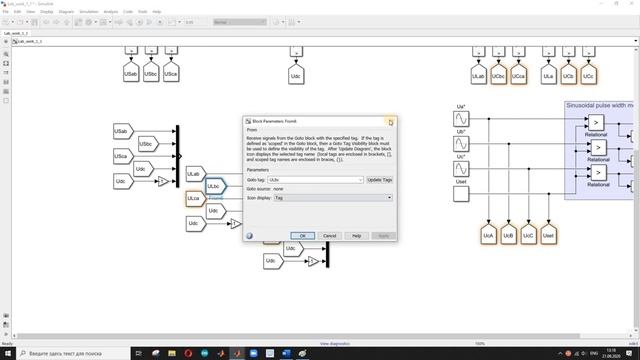Click the Build Model toolbar icon
The width and height of the screenshot is (640, 360).
tap(291, 22)
